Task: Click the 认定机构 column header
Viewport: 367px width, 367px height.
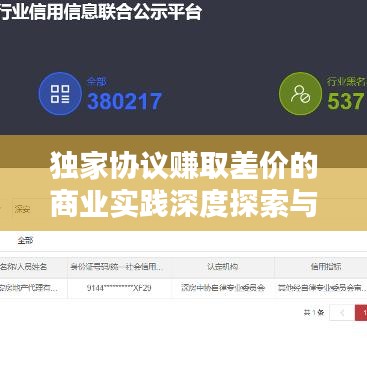Action: (223, 267)
